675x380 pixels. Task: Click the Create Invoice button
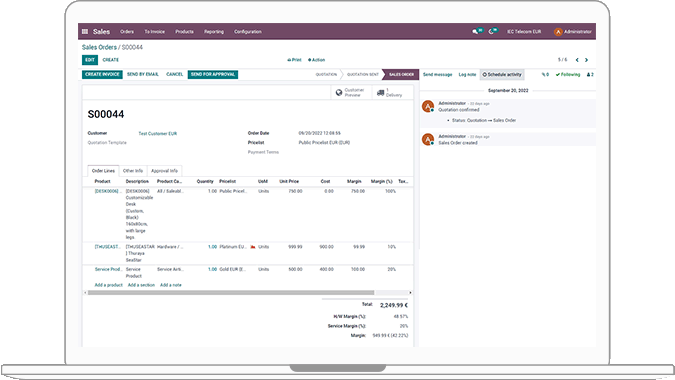[x=102, y=74]
